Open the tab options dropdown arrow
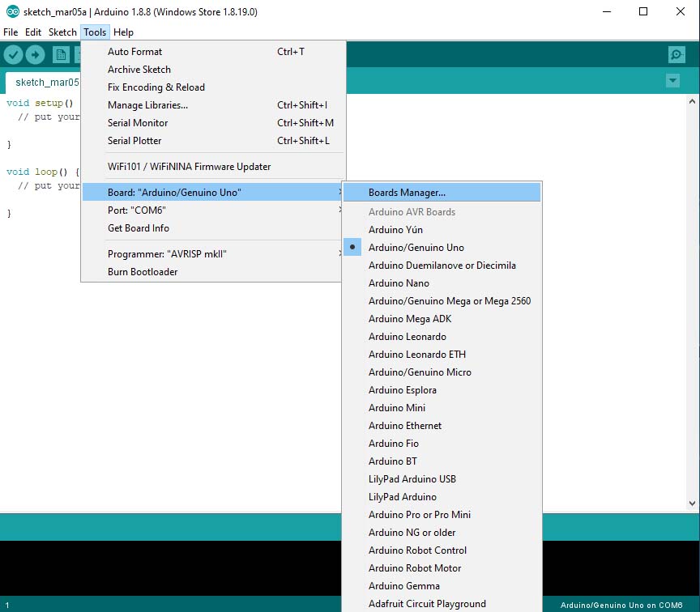This screenshot has width=700, height=612. click(672, 81)
